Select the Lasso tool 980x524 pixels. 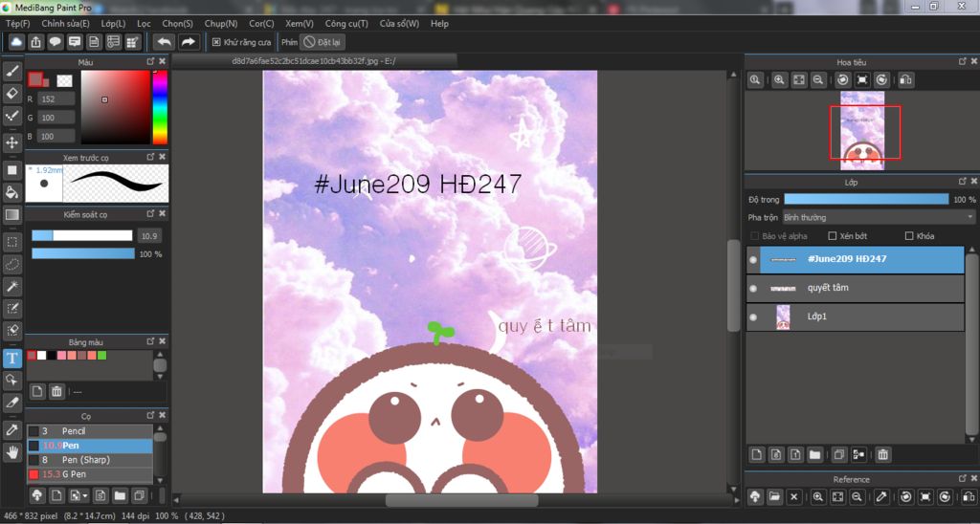[x=11, y=264]
